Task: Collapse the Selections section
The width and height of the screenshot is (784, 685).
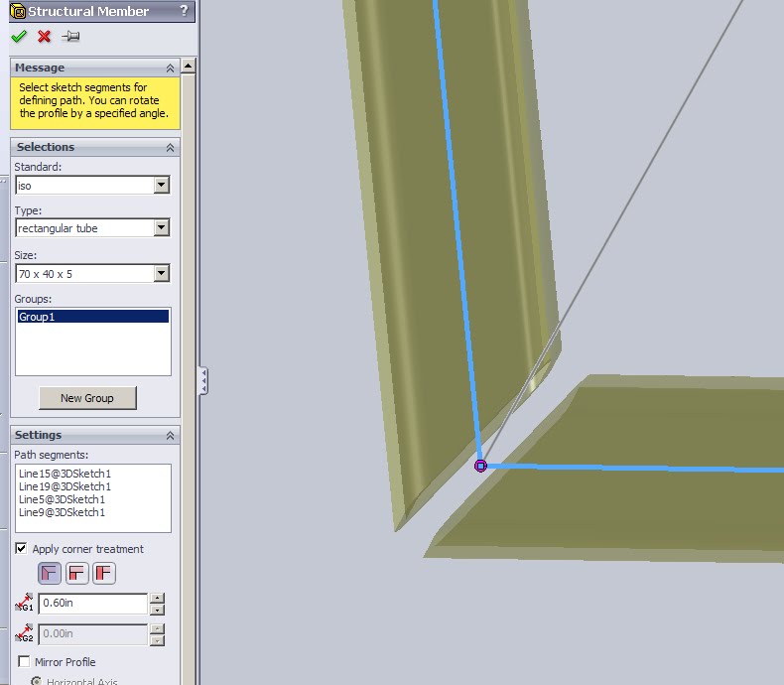Action: coord(170,147)
